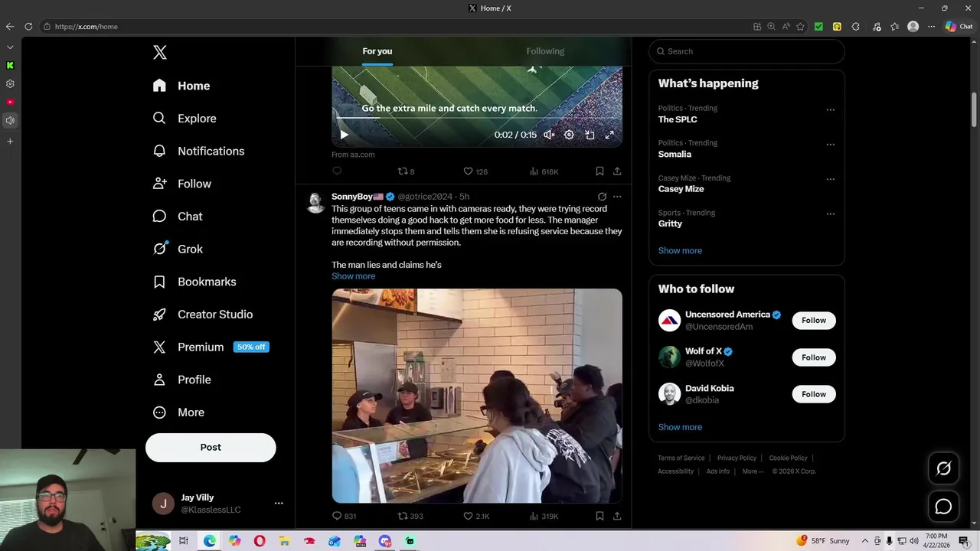Repost SonnyBoy post with 393 reposts
Image resolution: width=980 pixels, height=551 pixels.
coord(410,517)
